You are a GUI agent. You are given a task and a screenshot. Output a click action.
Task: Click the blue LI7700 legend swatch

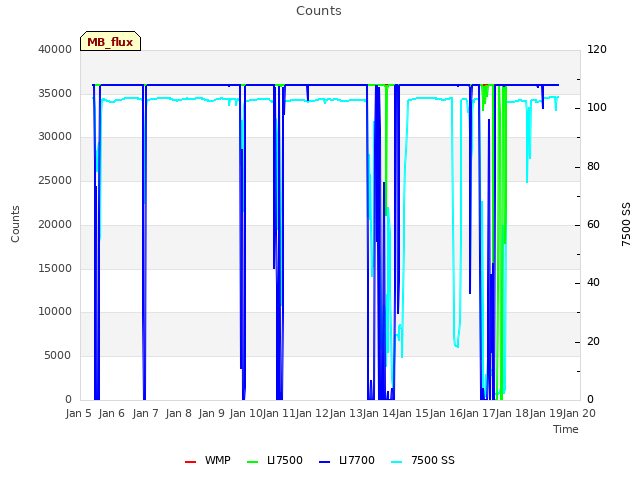pyautogui.click(x=324, y=462)
